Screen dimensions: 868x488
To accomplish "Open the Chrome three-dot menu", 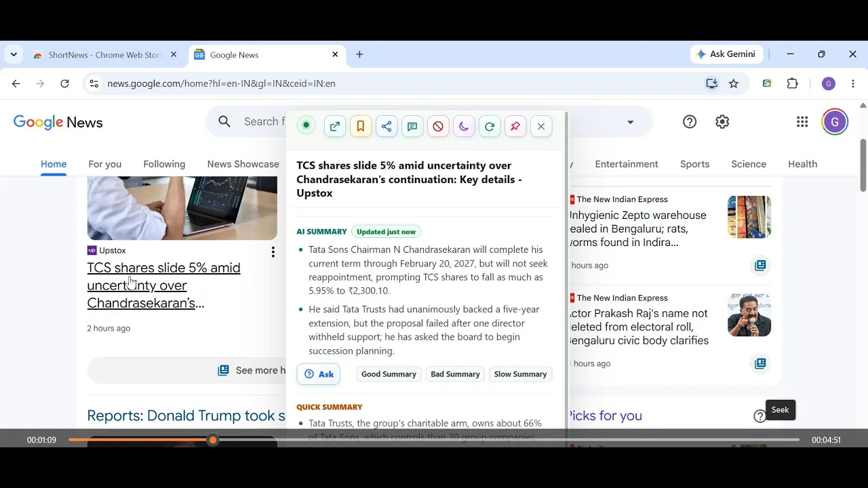I will coord(853,83).
